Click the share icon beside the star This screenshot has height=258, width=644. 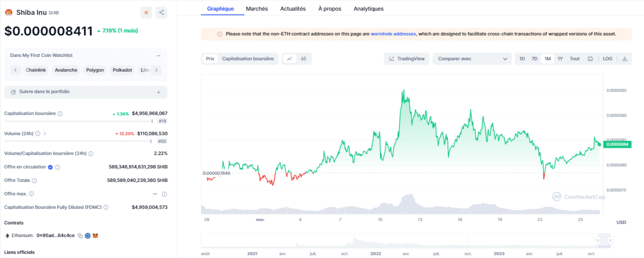pyautogui.click(x=161, y=13)
